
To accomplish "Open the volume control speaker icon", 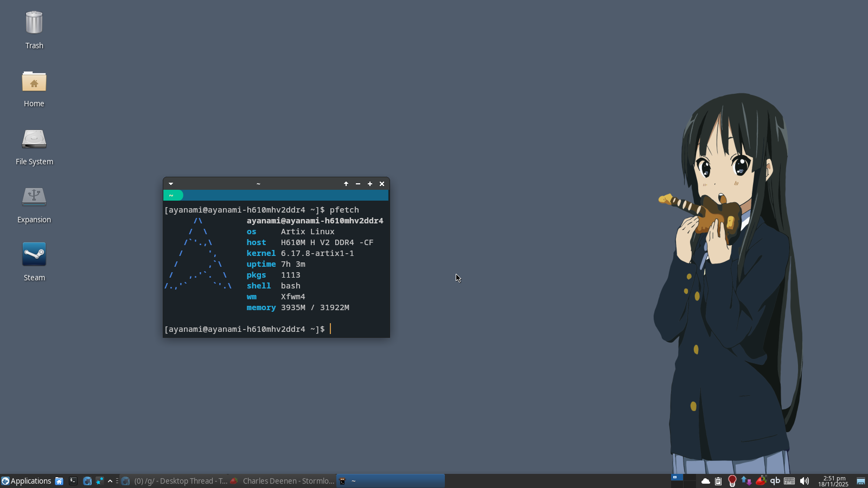I will point(805,481).
